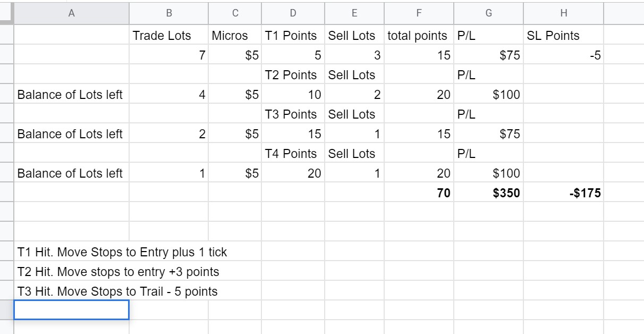Select column H header
The height and width of the screenshot is (334, 644).
click(x=563, y=13)
